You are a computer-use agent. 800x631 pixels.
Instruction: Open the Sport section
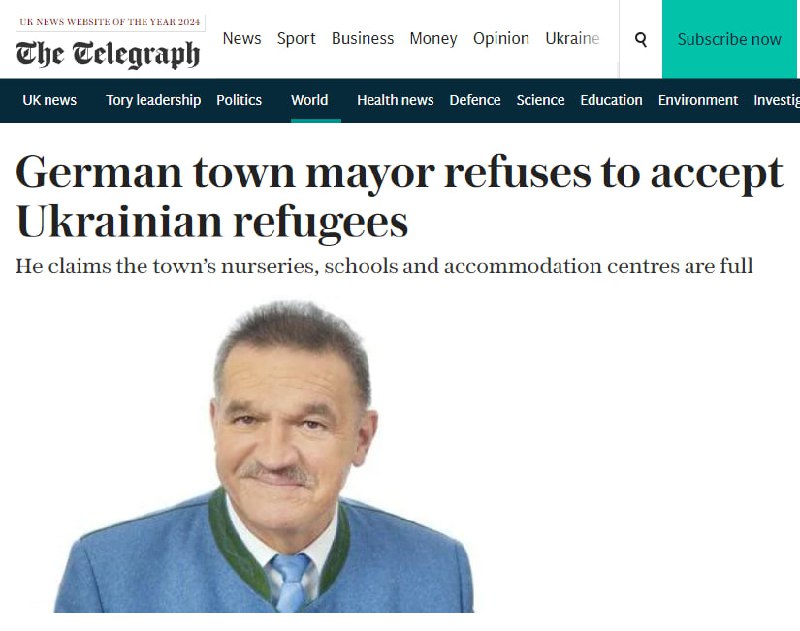296,39
